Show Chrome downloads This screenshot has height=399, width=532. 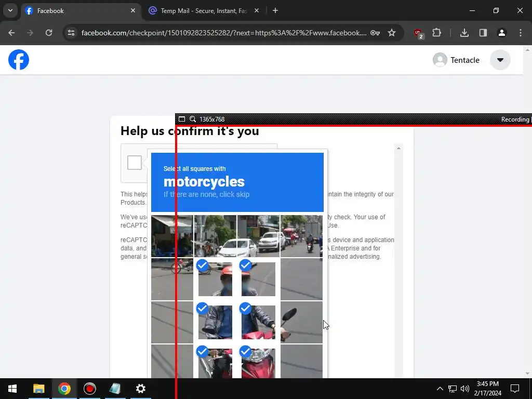pyautogui.click(x=464, y=33)
